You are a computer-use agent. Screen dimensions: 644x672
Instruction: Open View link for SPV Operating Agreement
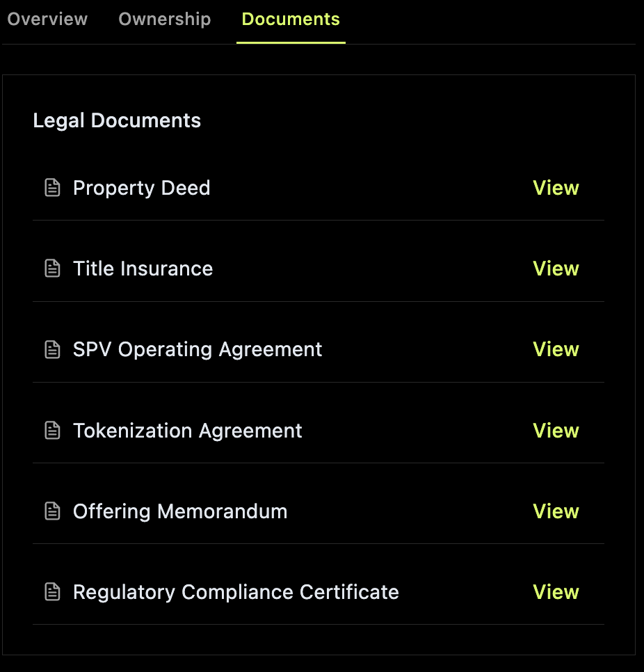click(556, 349)
